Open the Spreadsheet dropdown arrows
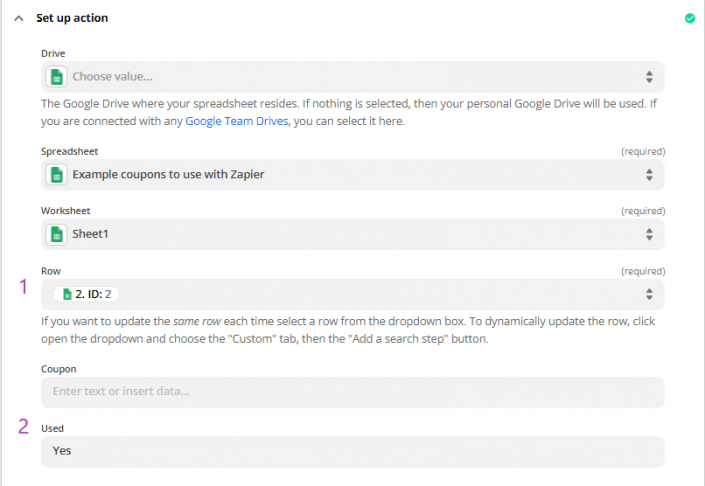Image resolution: width=705 pixels, height=486 pixels. click(649, 175)
